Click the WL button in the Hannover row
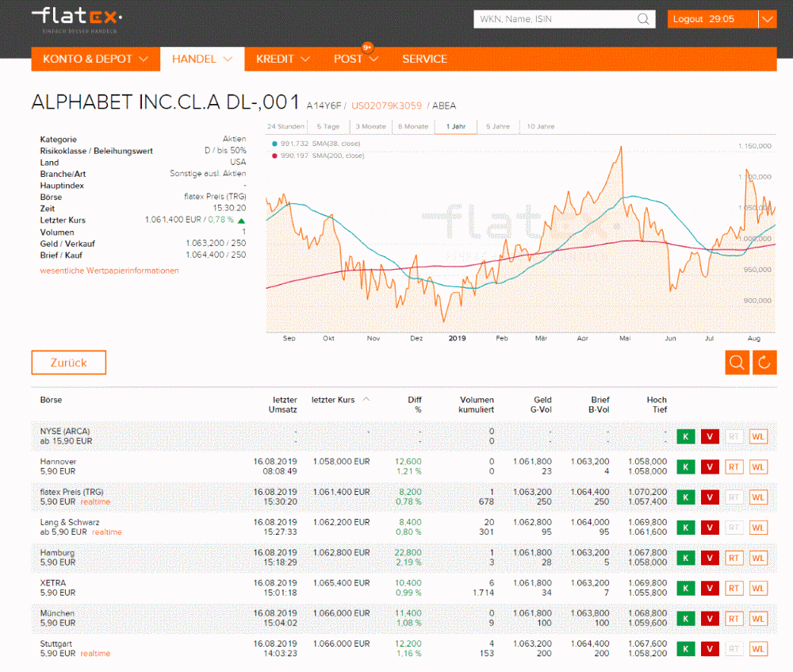Image resolution: width=793 pixels, height=672 pixels. pyautogui.click(x=757, y=467)
